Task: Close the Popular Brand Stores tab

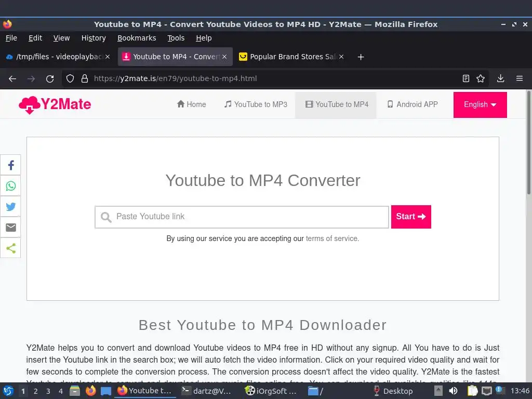Action: click(x=341, y=57)
